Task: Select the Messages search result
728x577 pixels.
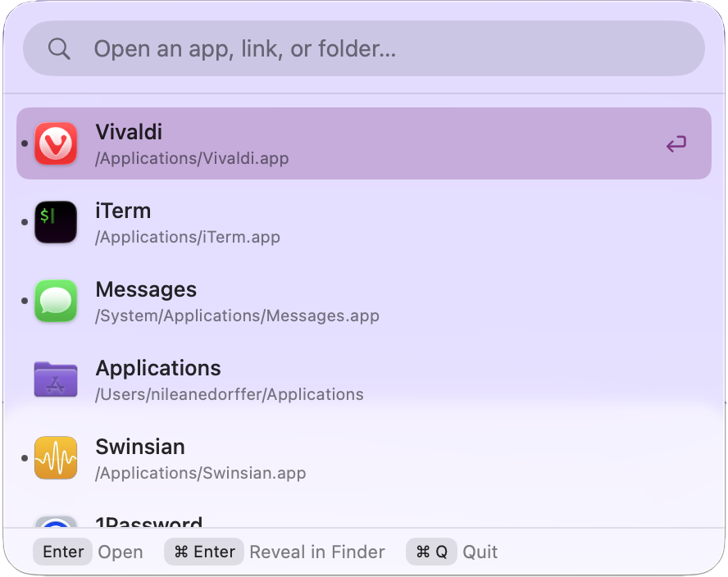Action: tap(328, 301)
